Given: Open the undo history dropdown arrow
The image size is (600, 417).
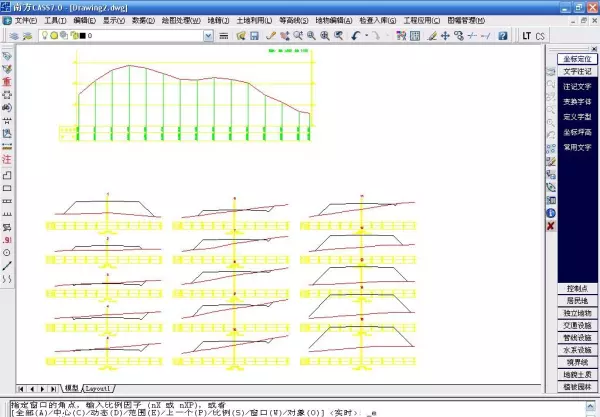Looking at the screenshot, I should 367,36.
